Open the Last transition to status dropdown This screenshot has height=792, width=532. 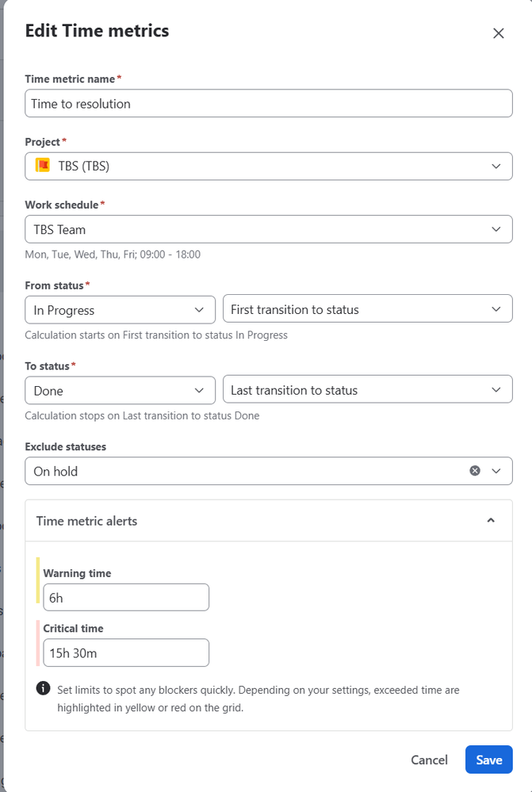tap(368, 389)
